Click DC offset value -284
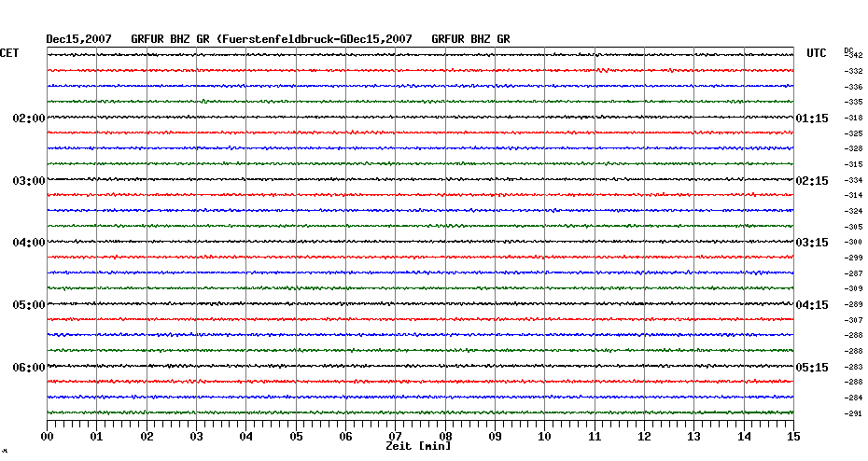 (x=853, y=398)
